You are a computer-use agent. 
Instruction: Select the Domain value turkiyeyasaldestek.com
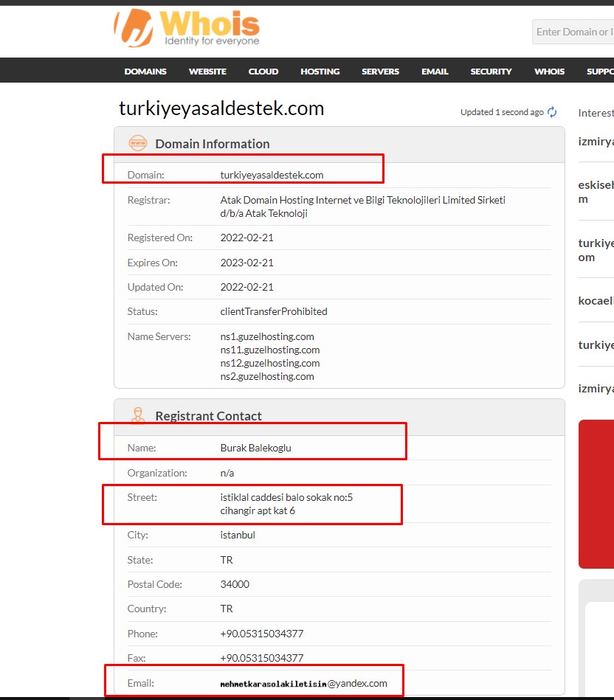(272, 175)
